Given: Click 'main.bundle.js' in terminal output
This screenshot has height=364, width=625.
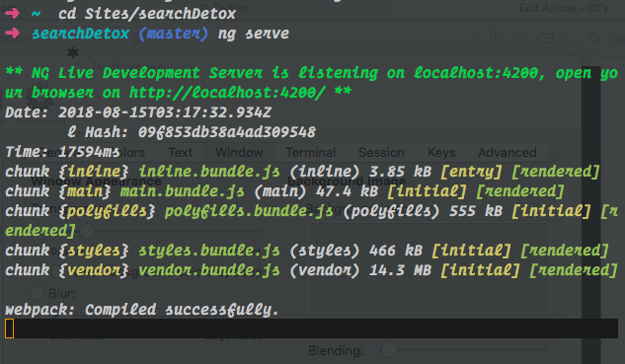Looking at the screenshot, I should 183,191.
